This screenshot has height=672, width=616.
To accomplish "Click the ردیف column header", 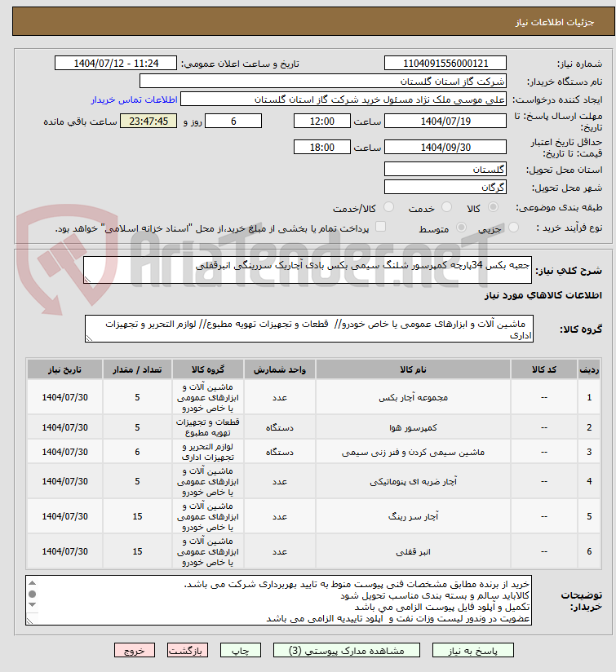I will [589, 369].
